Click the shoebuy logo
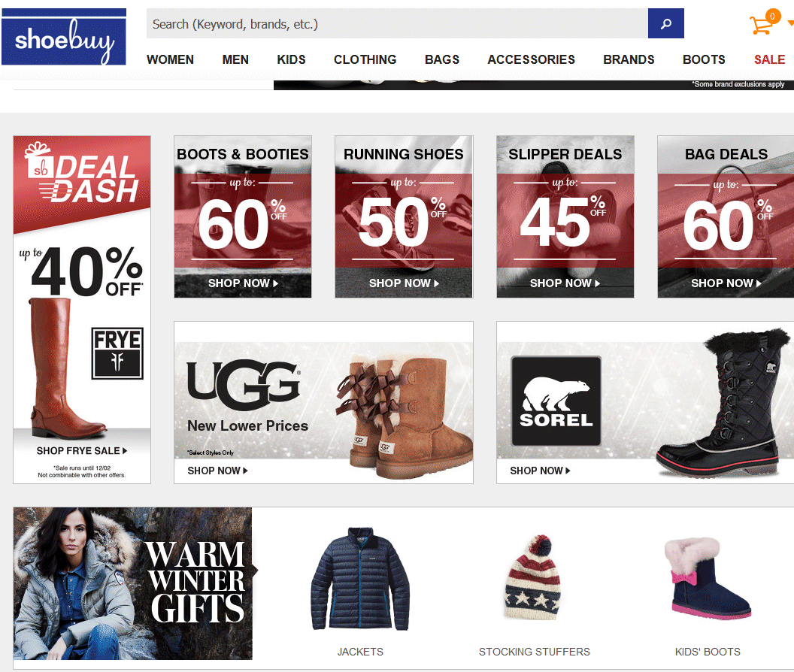The height and width of the screenshot is (672, 794). [x=64, y=37]
